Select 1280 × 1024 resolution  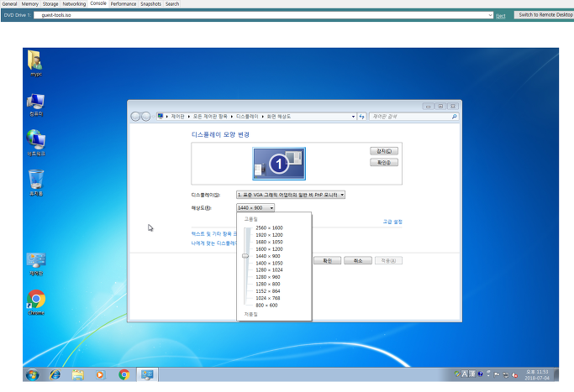[x=269, y=269]
